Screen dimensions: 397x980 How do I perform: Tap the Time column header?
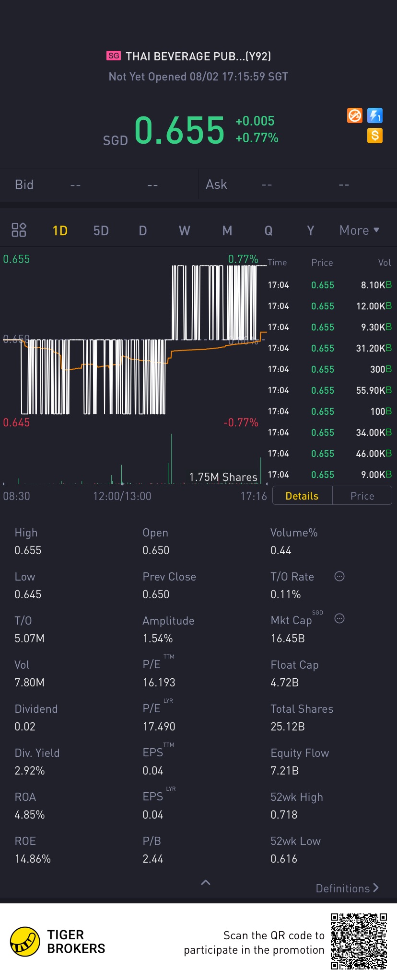(x=277, y=262)
